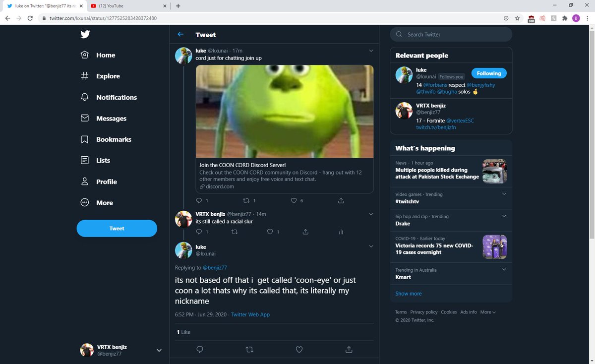The height and width of the screenshot is (364, 595).
Task: Toggle Following button for luke
Action: point(488,73)
